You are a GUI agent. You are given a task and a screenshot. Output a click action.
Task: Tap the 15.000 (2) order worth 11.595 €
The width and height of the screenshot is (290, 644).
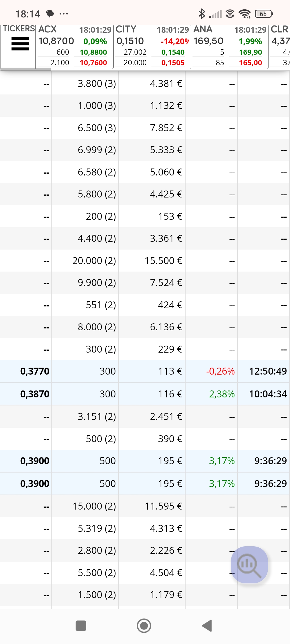pyautogui.click(x=145, y=506)
